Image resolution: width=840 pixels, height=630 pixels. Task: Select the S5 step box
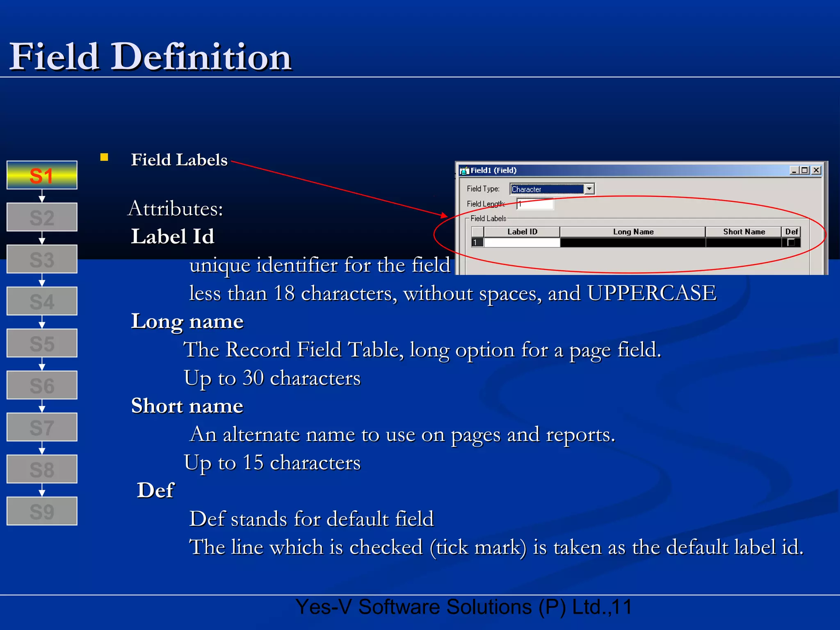coord(42,343)
